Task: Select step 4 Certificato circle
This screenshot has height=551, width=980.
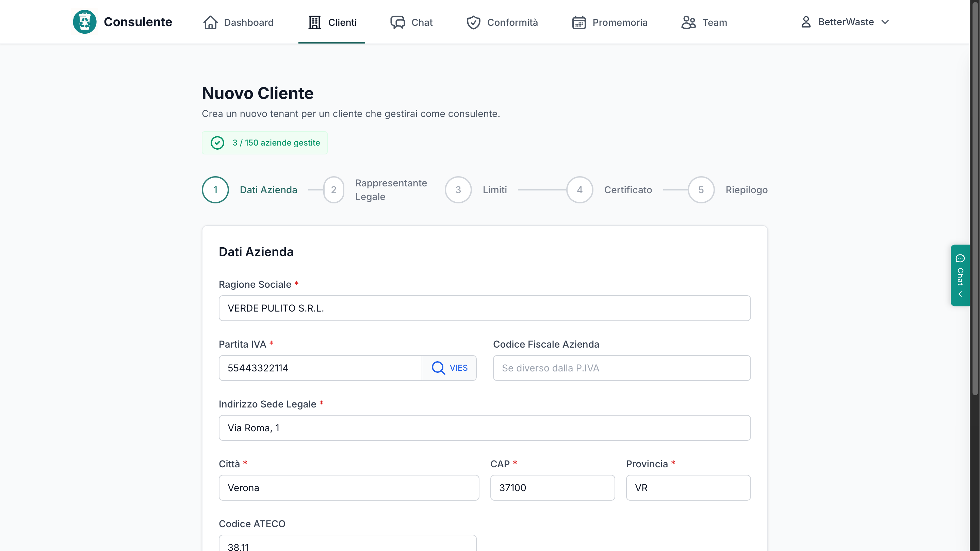Action: pyautogui.click(x=580, y=190)
